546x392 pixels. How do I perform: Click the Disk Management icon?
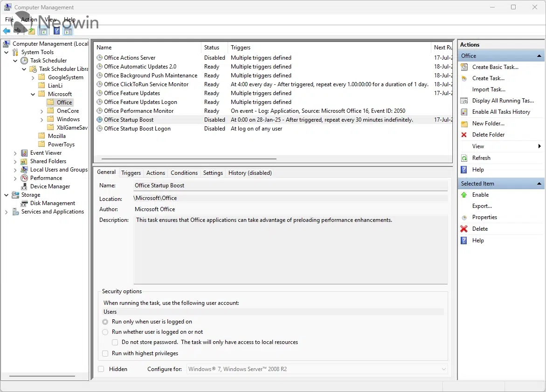pos(24,203)
